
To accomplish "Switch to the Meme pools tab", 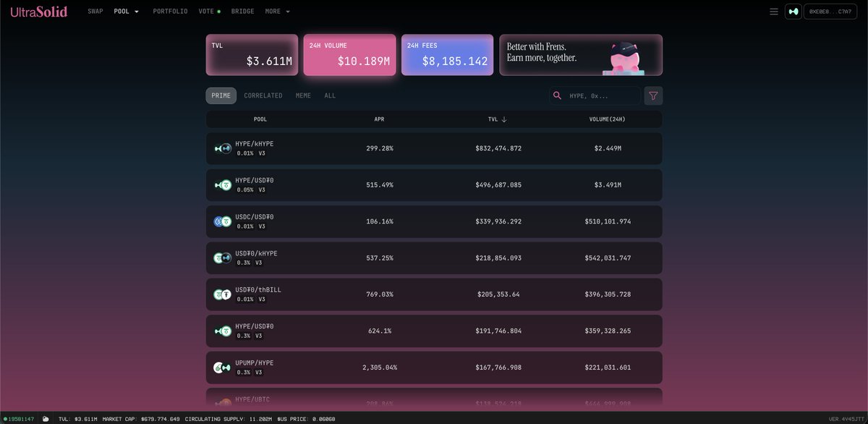I will pos(303,96).
